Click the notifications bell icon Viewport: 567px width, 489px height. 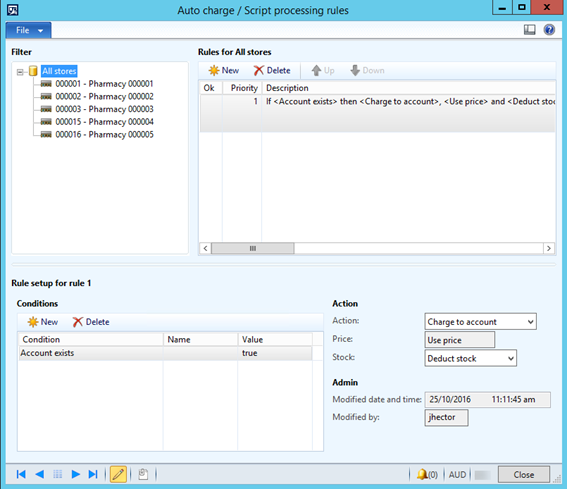coord(422,474)
